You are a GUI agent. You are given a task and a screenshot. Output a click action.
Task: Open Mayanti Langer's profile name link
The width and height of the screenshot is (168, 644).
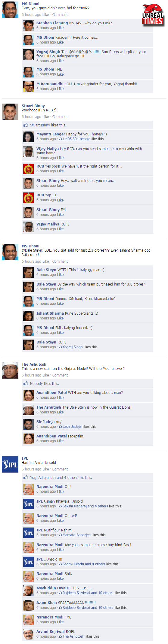(x=51, y=134)
